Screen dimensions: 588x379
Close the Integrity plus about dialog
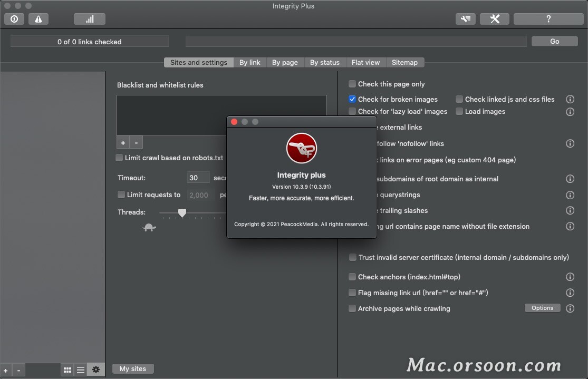[234, 122]
